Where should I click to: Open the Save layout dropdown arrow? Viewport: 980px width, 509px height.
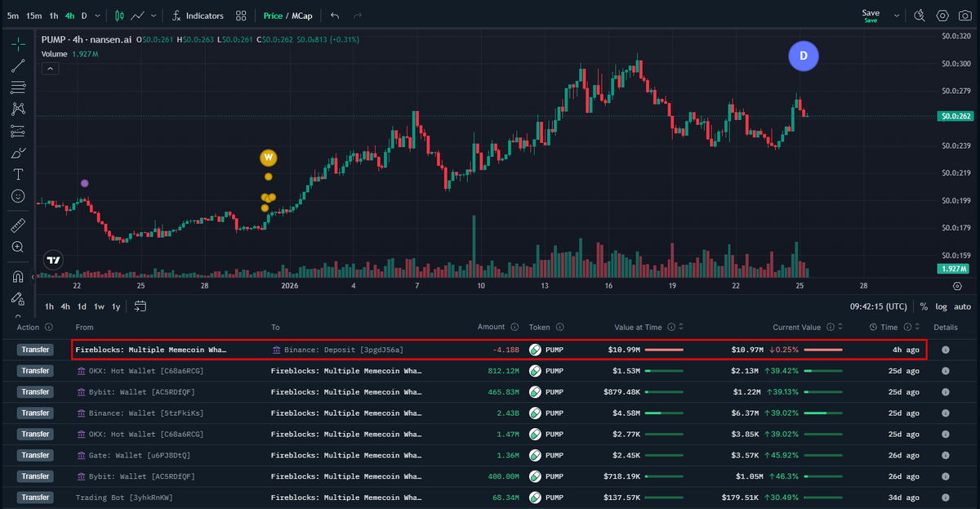(897, 16)
